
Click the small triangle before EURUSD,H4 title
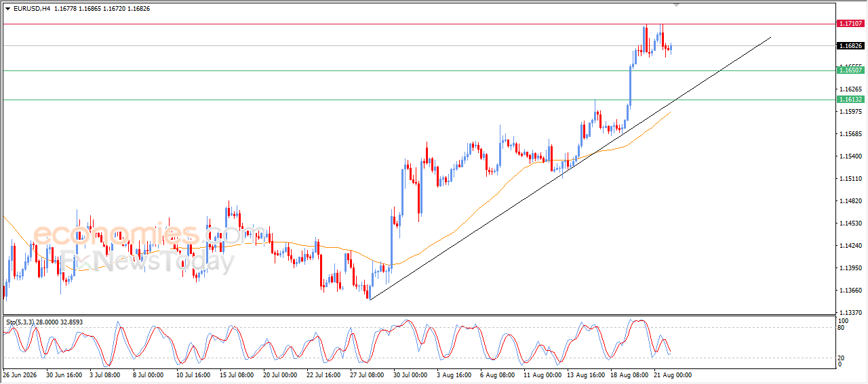click(x=7, y=8)
